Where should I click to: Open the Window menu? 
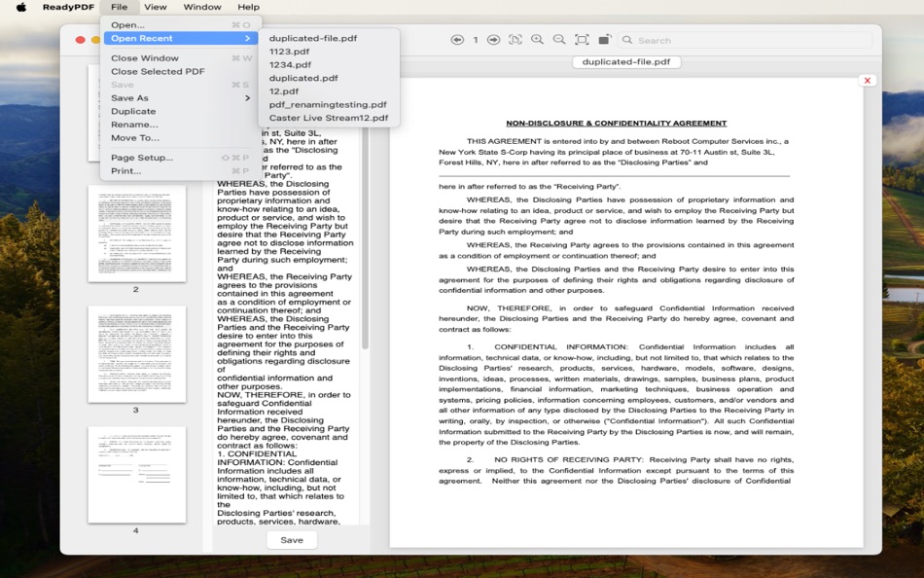coord(202,7)
